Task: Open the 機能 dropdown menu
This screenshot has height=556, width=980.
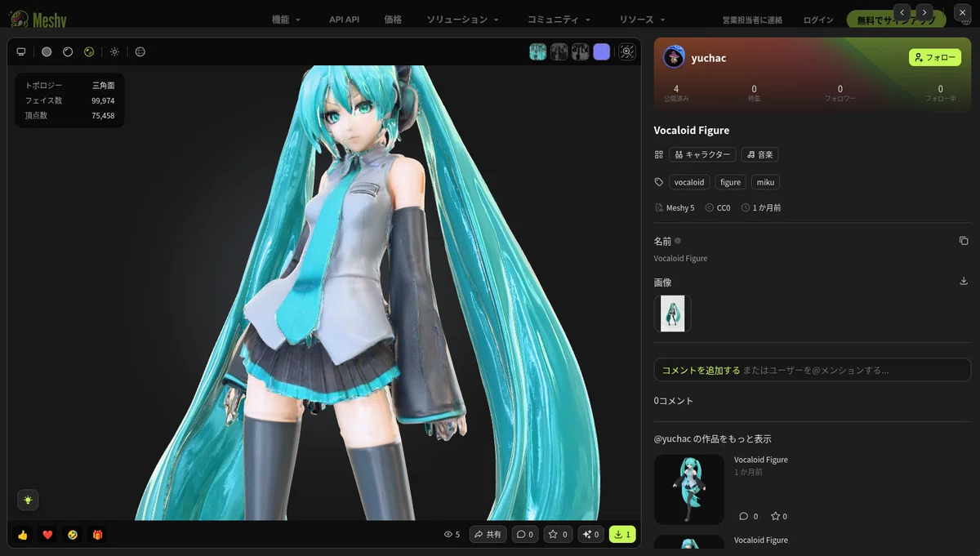Action: click(x=286, y=20)
